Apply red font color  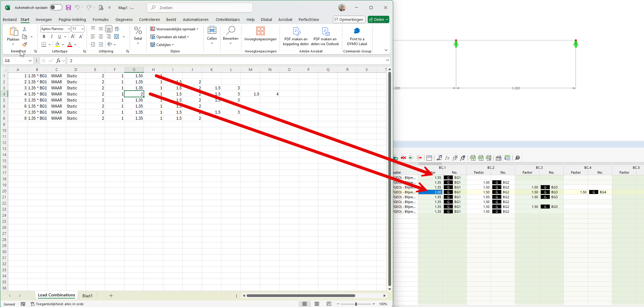coord(70,44)
